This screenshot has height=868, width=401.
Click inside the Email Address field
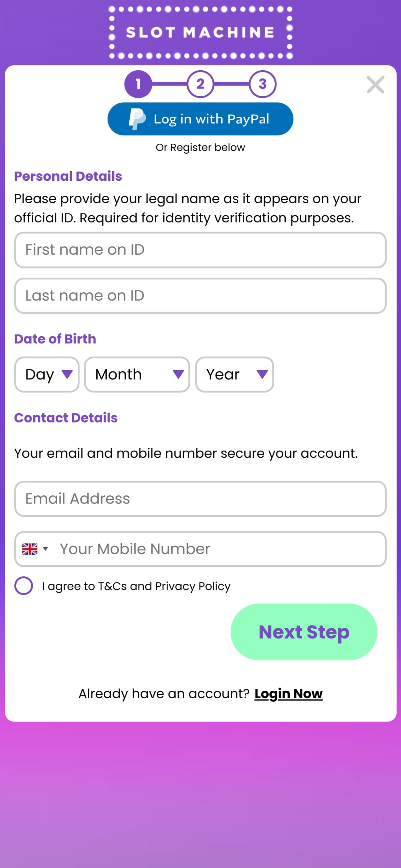point(200,498)
